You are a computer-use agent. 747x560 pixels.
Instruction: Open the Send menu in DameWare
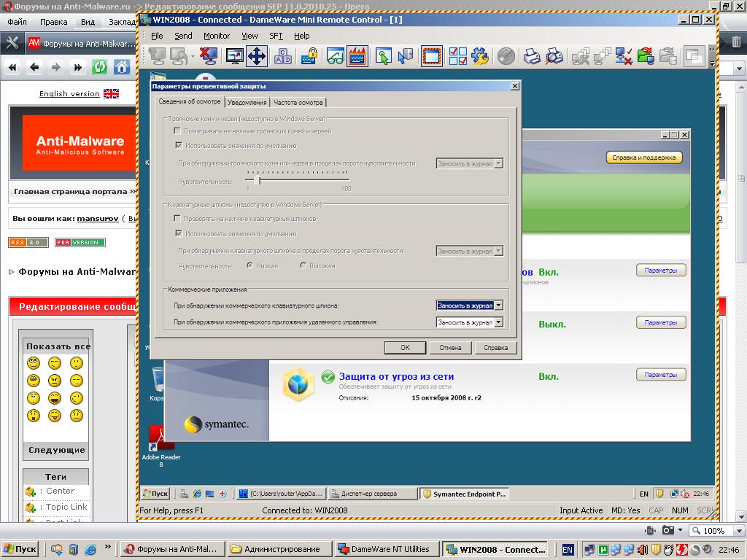(x=183, y=36)
